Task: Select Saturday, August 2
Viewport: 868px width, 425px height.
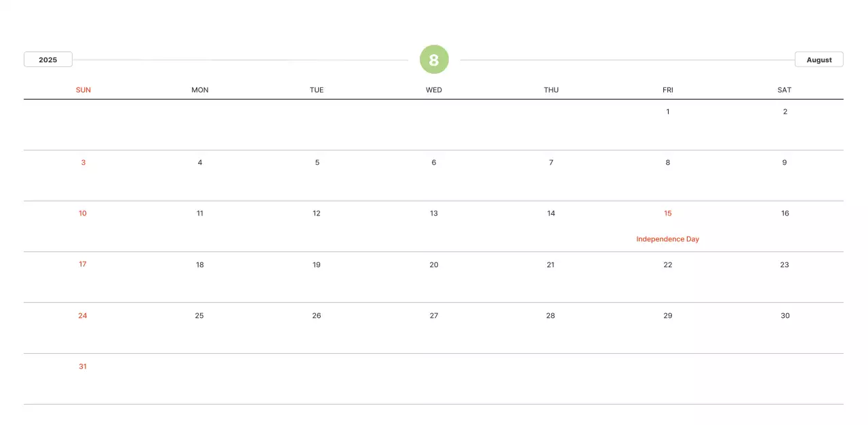Action: (x=785, y=112)
